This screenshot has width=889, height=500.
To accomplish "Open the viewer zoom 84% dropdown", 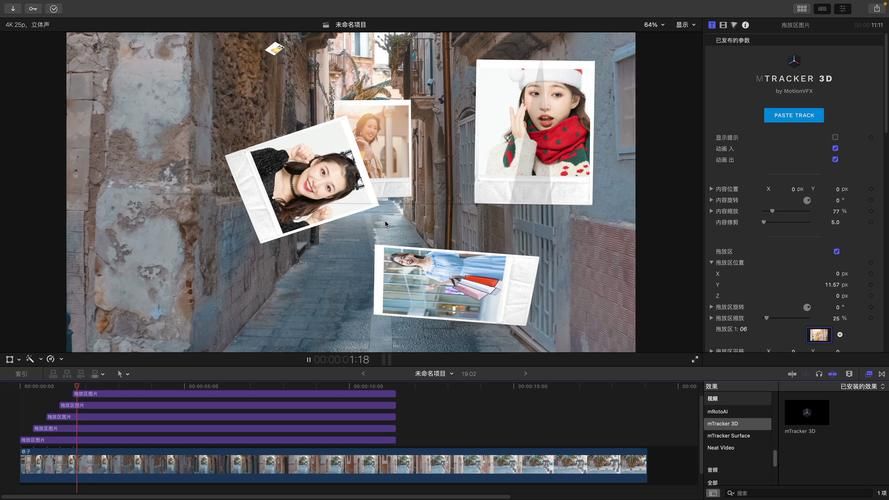I will tap(654, 25).
